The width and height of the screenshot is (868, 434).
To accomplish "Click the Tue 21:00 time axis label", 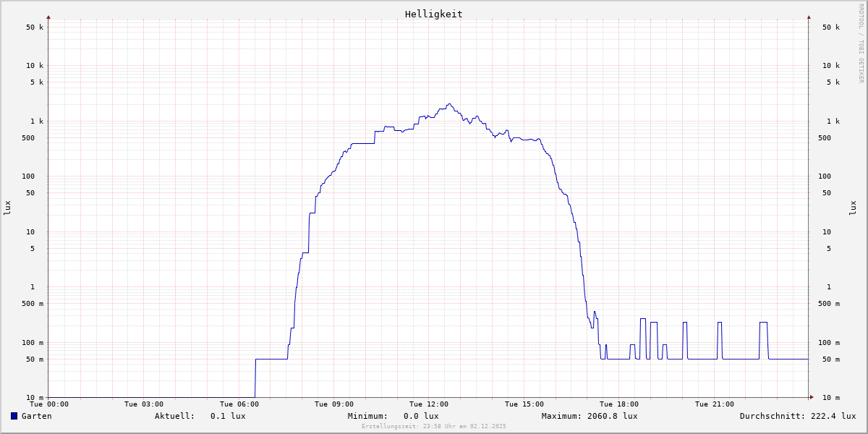I will coord(714,404).
